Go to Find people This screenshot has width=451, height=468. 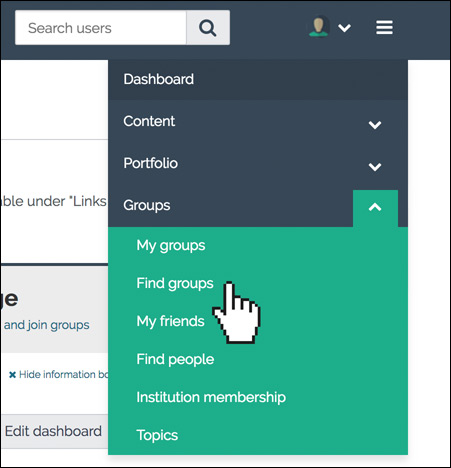point(175,359)
